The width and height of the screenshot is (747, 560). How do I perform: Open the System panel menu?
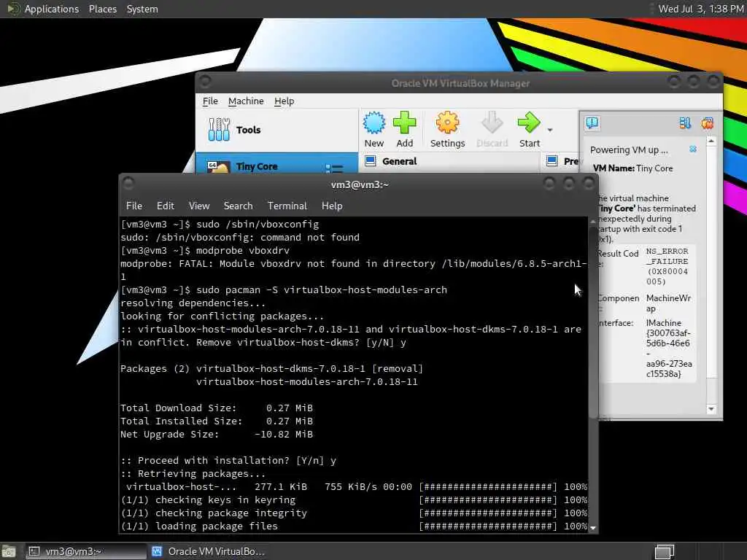[x=142, y=9]
